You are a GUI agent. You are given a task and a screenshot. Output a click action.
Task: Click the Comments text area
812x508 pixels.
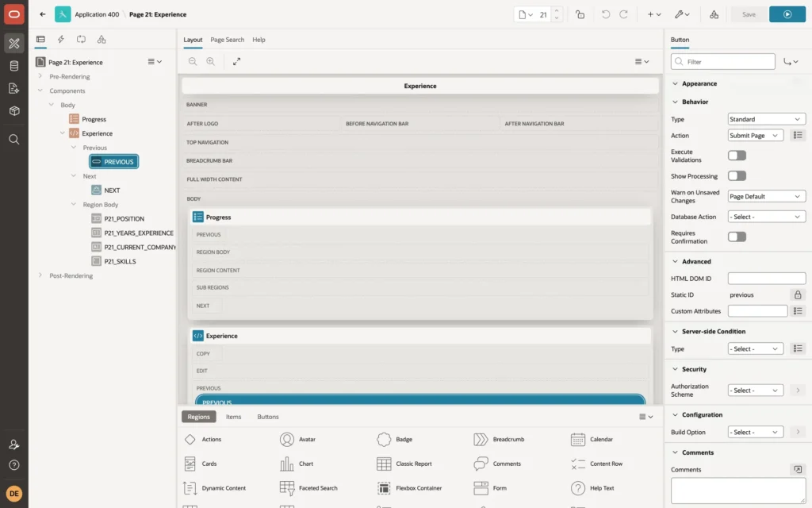(x=738, y=491)
